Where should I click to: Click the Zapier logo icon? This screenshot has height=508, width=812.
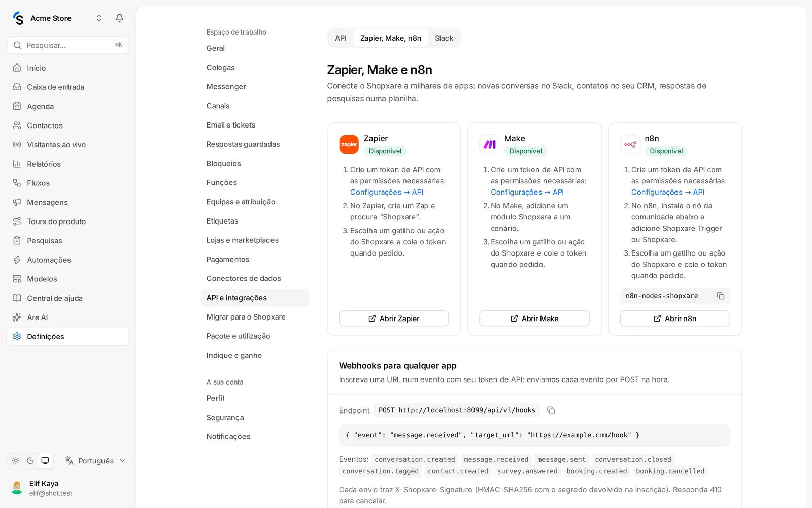(349, 144)
